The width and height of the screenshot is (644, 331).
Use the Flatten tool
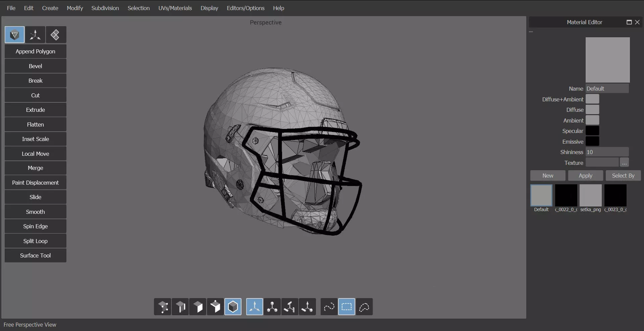click(36, 125)
